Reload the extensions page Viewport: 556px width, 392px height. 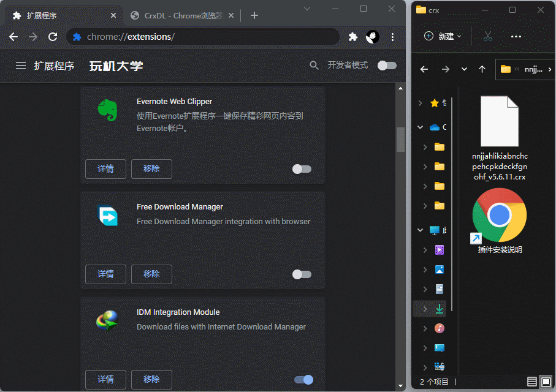[53, 37]
